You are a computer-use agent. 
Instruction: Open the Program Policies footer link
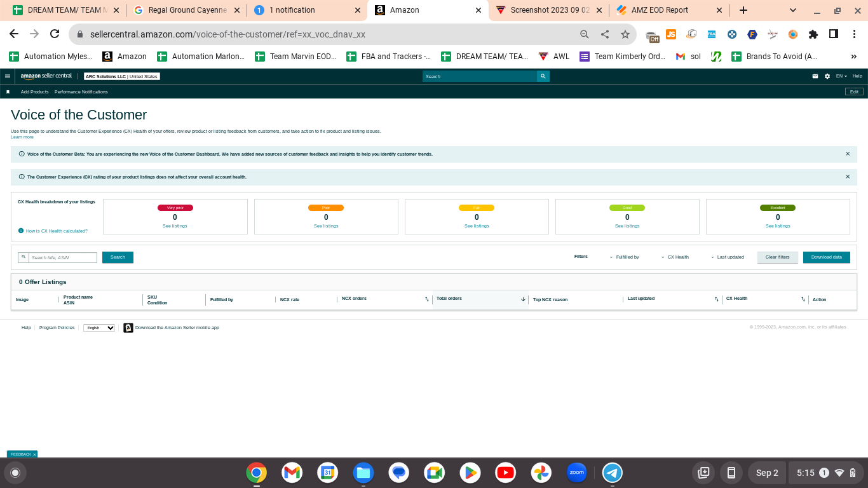click(x=57, y=328)
